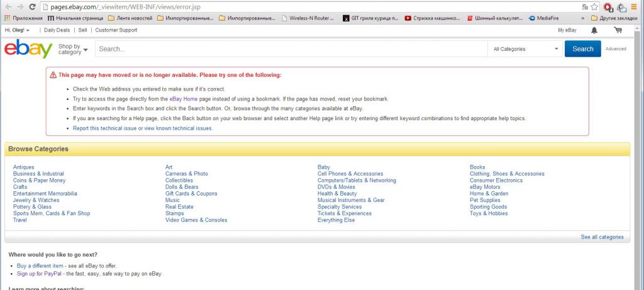Open Advanced search link
The width and height of the screenshot is (644, 290).
[x=616, y=49]
